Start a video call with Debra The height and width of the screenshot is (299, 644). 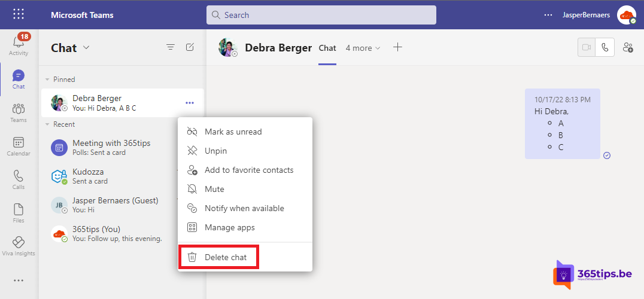click(587, 48)
